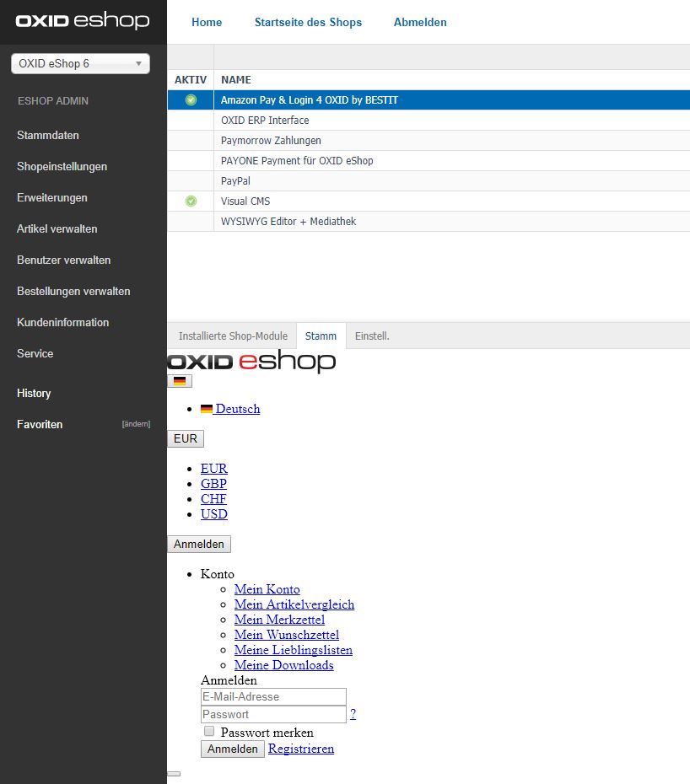Switch to the Einstell. tab
The width and height of the screenshot is (690, 784).
[x=372, y=336]
